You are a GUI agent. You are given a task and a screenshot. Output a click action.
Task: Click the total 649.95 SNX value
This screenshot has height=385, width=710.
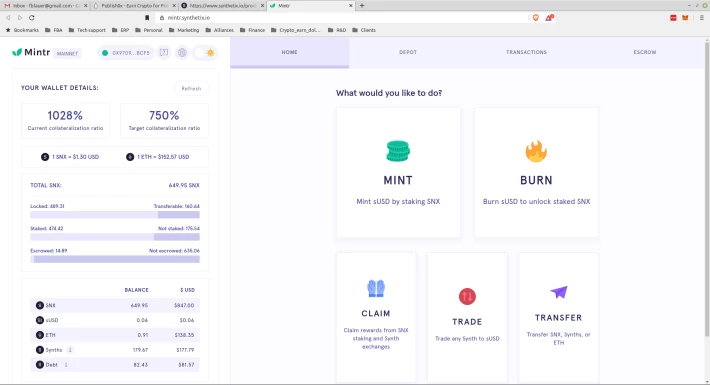coord(184,185)
